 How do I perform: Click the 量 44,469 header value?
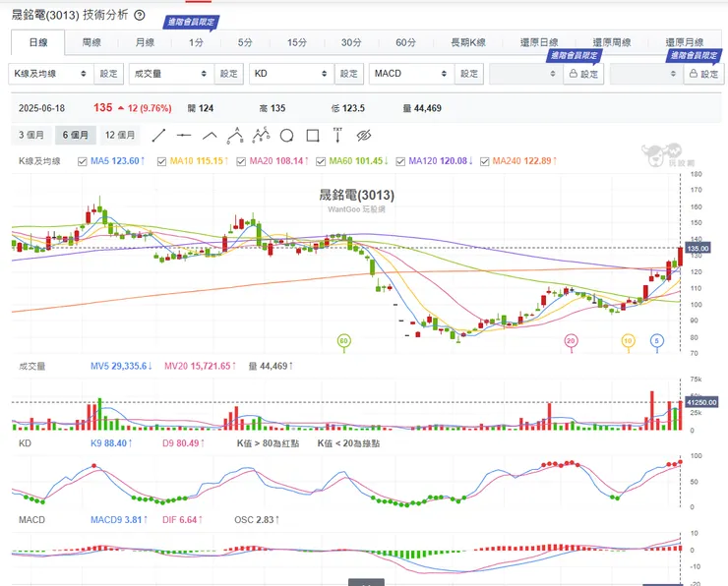(x=422, y=108)
